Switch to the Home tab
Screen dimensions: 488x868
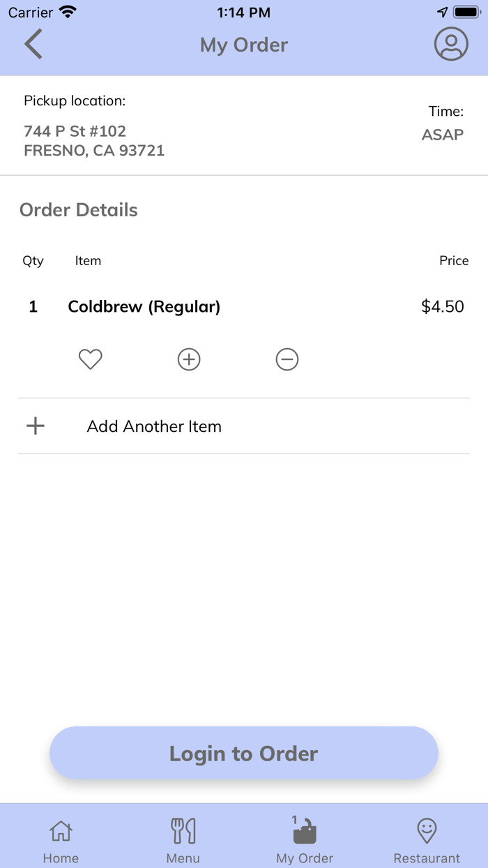tap(61, 839)
